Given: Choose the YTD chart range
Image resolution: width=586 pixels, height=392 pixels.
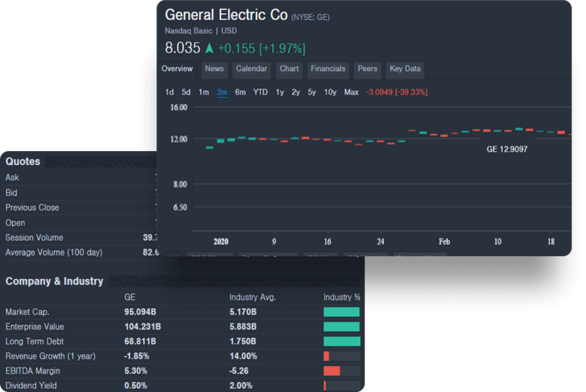Looking at the screenshot, I should (x=260, y=92).
